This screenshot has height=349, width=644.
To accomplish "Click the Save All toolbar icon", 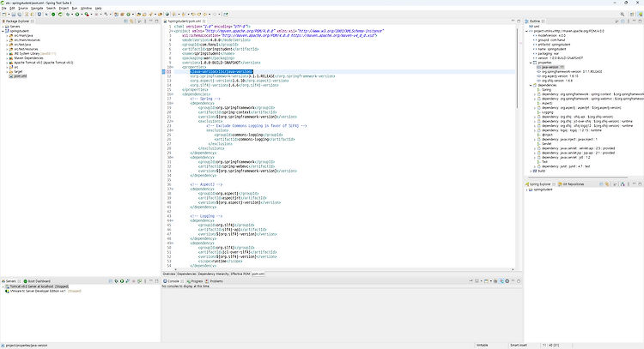I will coord(19,15).
